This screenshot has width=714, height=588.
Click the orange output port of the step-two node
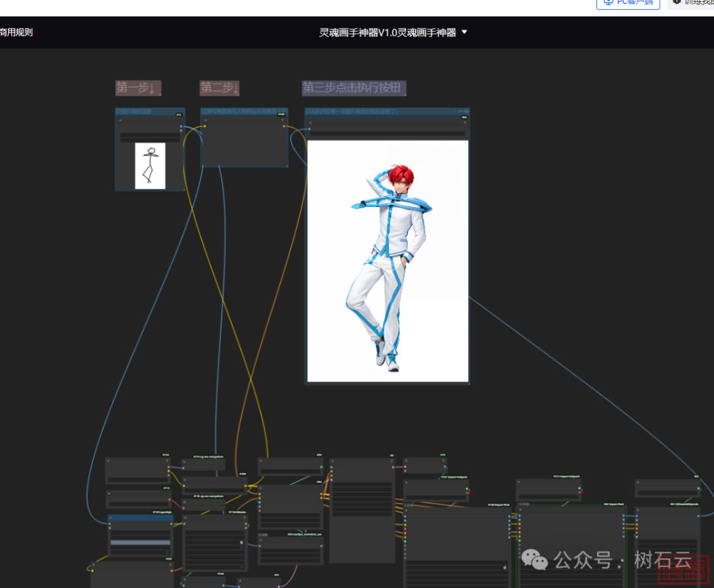pyautogui.click(x=284, y=126)
